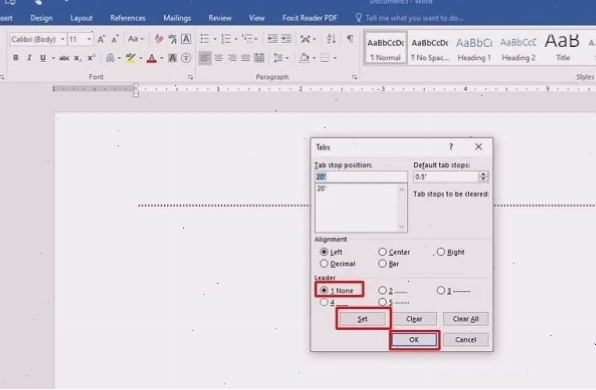
Task: Apply Character Shading
Action: (x=172, y=58)
